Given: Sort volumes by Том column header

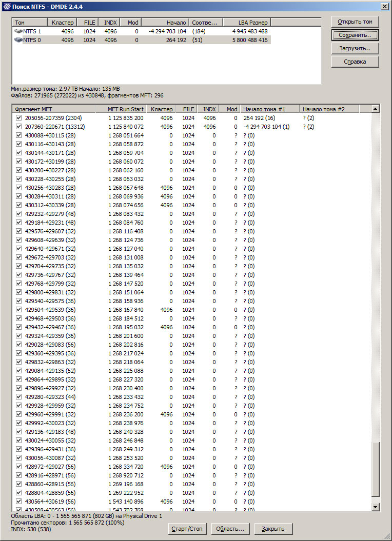Looking at the screenshot, I should (x=30, y=23).
